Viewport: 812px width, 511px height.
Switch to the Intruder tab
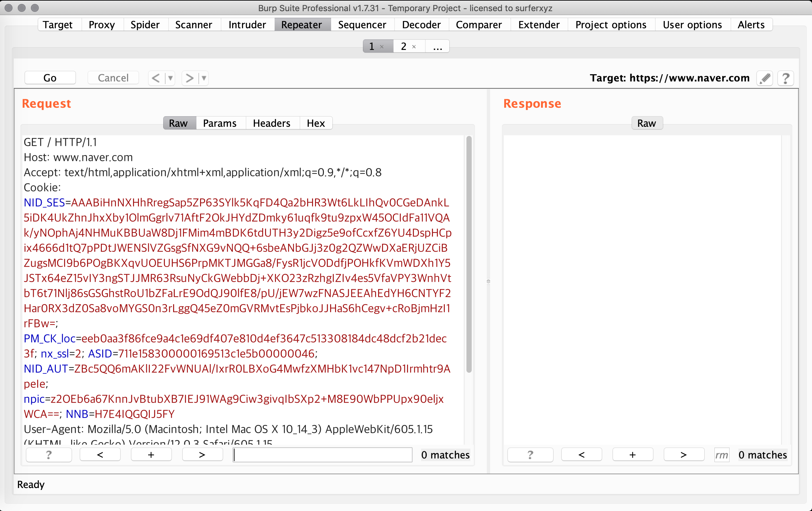[x=247, y=25]
